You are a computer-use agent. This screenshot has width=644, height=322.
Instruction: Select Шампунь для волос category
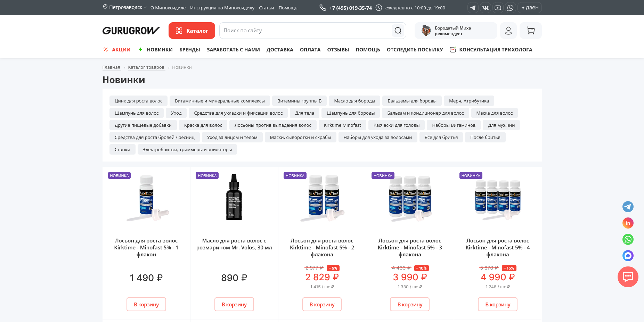[x=137, y=113]
